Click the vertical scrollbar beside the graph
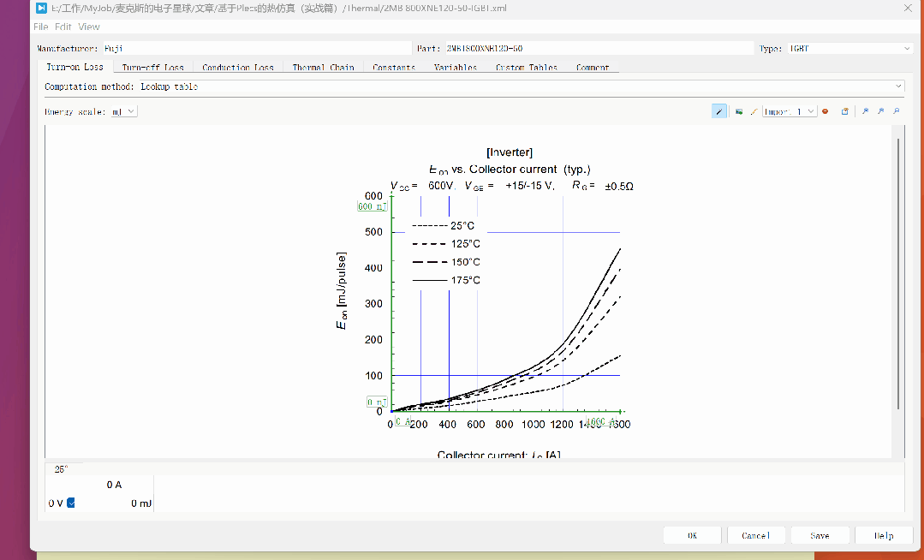The width and height of the screenshot is (924, 560). pos(898,274)
